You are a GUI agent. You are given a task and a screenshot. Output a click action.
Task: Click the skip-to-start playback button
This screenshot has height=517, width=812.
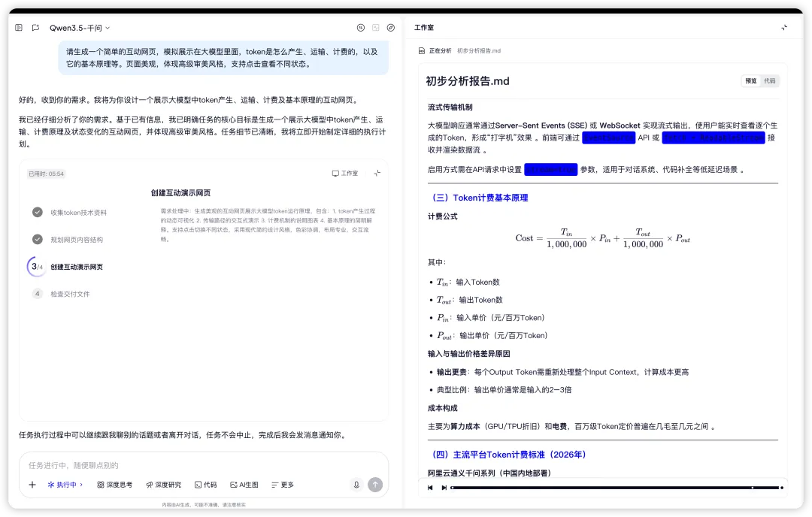(x=430, y=488)
